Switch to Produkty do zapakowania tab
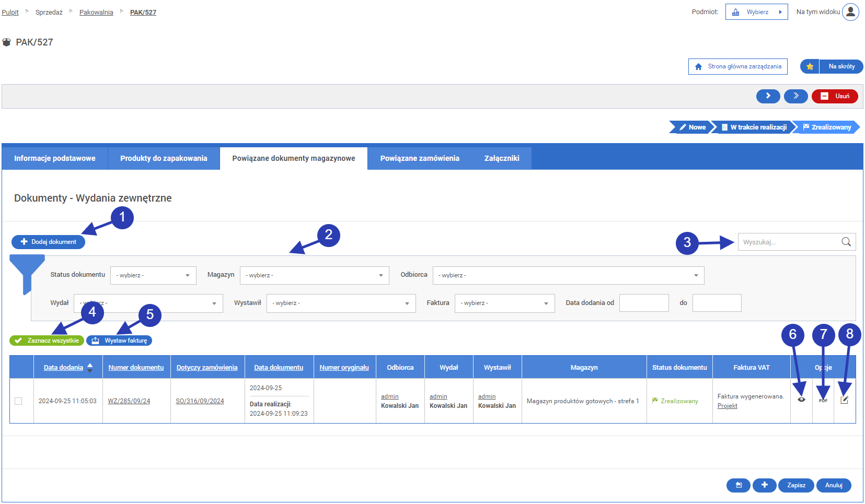 click(164, 158)
